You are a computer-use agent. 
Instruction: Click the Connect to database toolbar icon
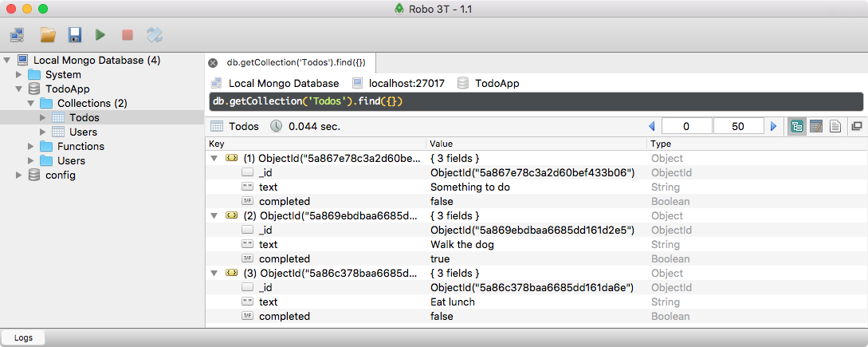(x=17, y=34)
